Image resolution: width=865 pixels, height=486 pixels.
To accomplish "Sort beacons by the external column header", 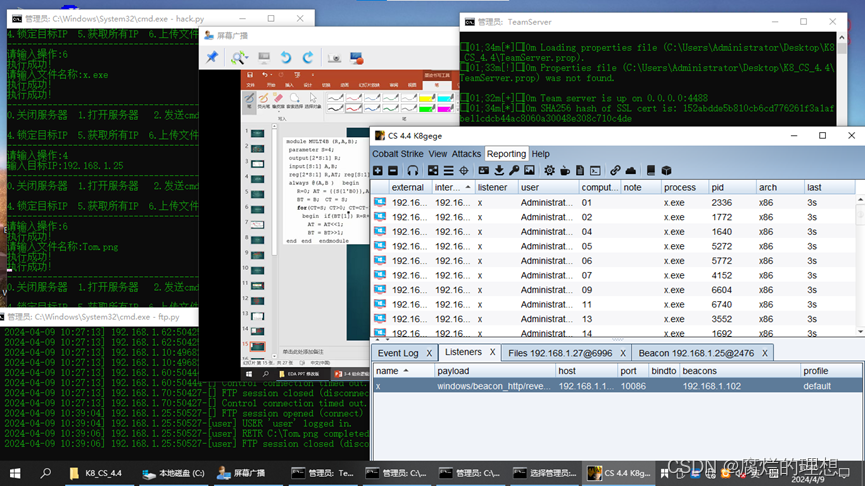I will point(410,188).
